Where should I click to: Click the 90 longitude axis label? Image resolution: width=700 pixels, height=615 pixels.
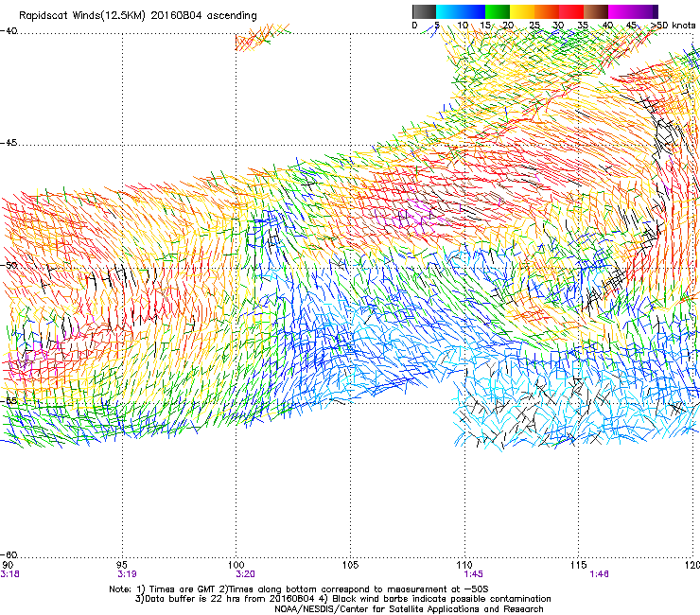8,565
